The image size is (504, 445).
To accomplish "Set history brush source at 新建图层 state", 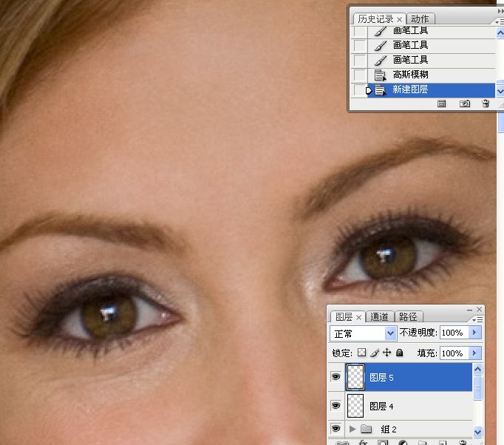I will [x=359, y=89].
